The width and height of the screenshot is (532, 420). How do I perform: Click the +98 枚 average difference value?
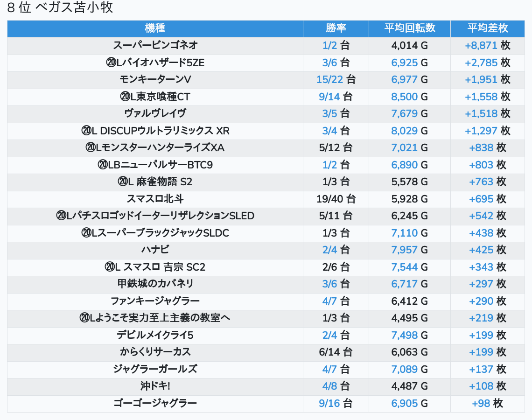pyautogui.click(x=488, y=403)
